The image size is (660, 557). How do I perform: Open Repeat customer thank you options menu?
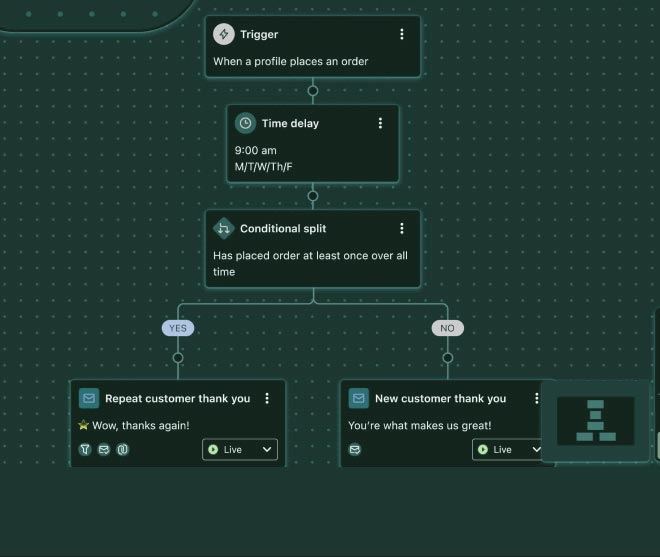(x=267, y=398)
